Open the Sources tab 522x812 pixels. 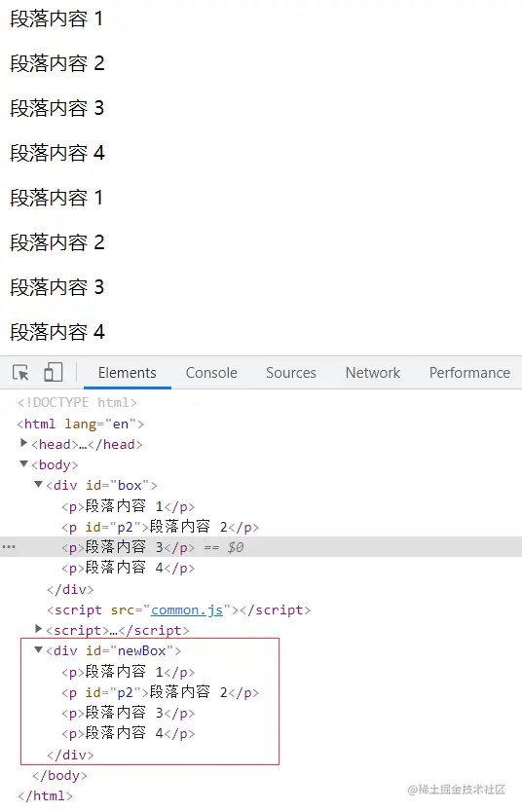point(291,373)
